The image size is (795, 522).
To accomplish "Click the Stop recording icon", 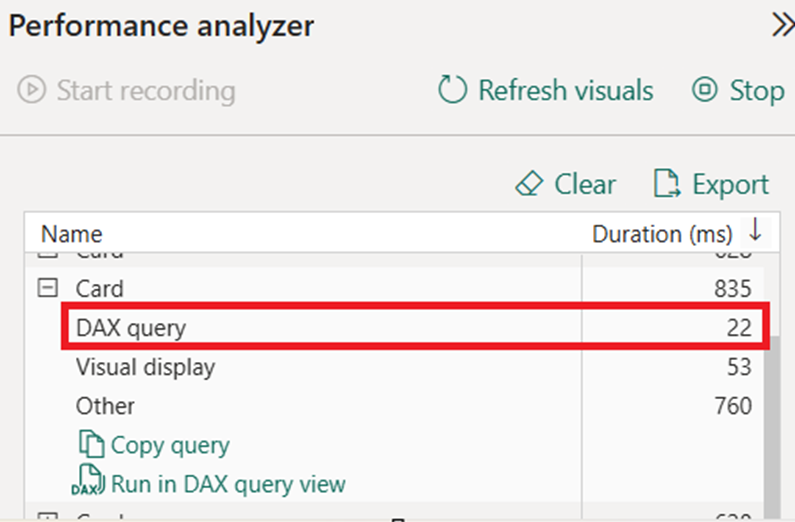I will [x=705, y=91].
